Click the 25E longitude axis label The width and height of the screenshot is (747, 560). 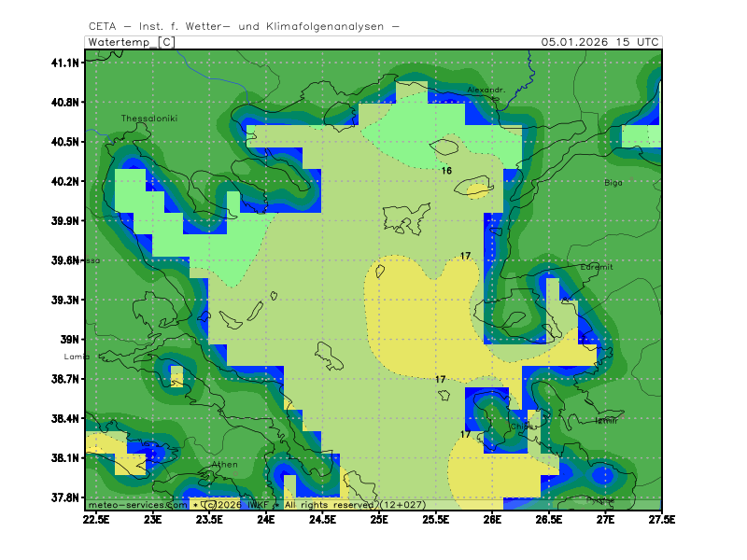coord(380,518)
